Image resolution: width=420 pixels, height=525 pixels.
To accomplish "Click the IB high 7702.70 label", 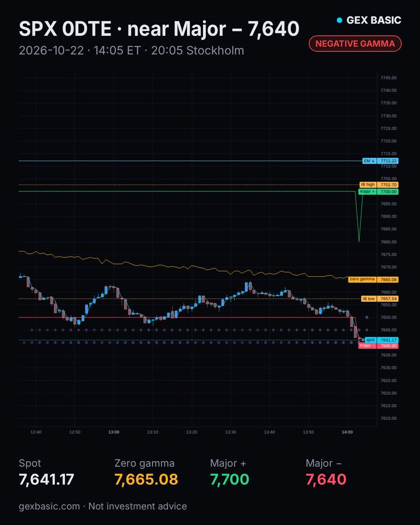I will click(378, 185).
